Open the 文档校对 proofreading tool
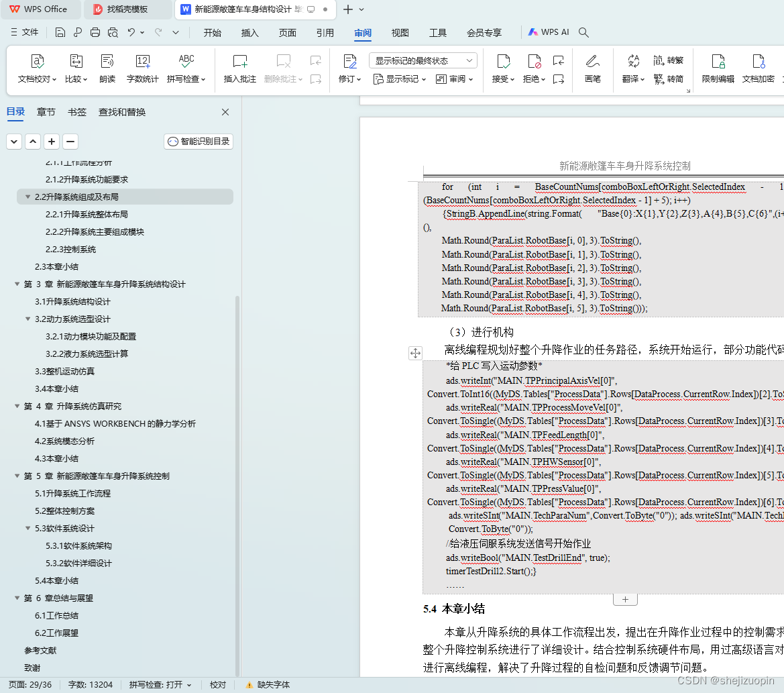 (37, 68)
